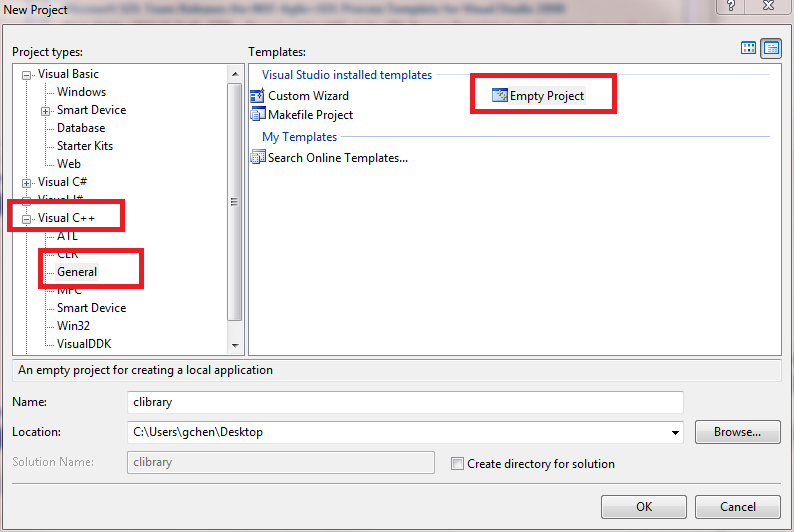The height and width of the screenshot is (532, 794).
Task: Select Smart Device under Visual C++
Action: point(91,308)
